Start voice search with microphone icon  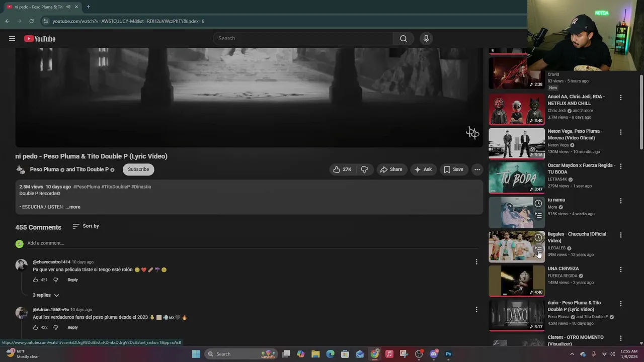(x=426, y=39)
